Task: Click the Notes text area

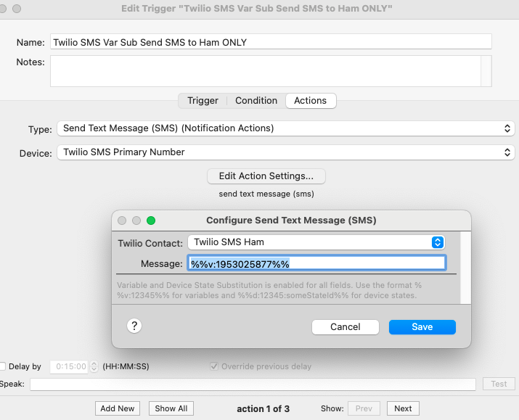Action: click(266, 71)
